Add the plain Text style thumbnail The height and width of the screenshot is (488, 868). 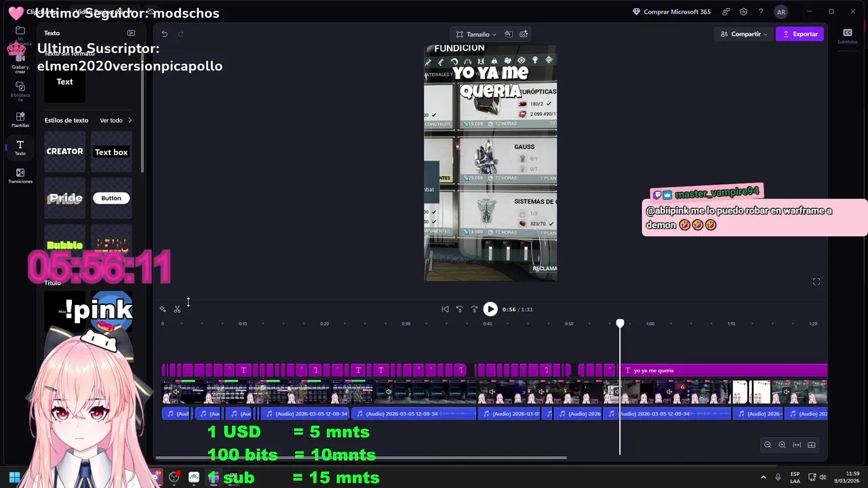[64, 82]
